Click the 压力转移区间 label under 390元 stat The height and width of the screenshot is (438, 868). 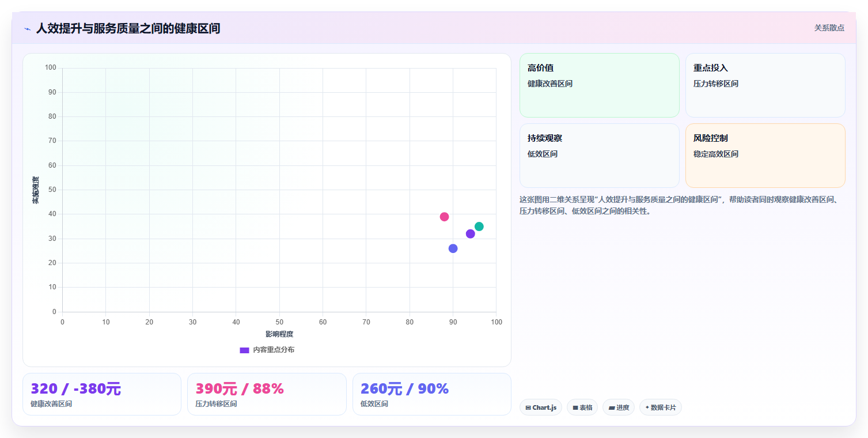(x=216, y=404)
